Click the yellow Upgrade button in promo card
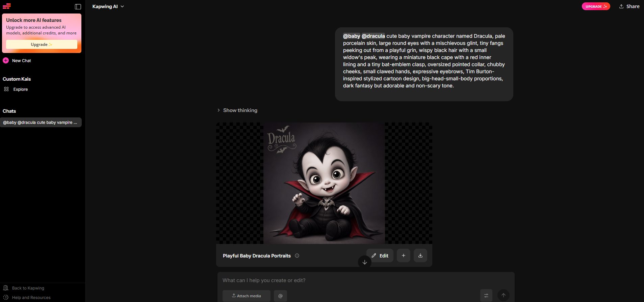Image resolution: width=644 pixels, height=302 pixels. coord(42,45)
